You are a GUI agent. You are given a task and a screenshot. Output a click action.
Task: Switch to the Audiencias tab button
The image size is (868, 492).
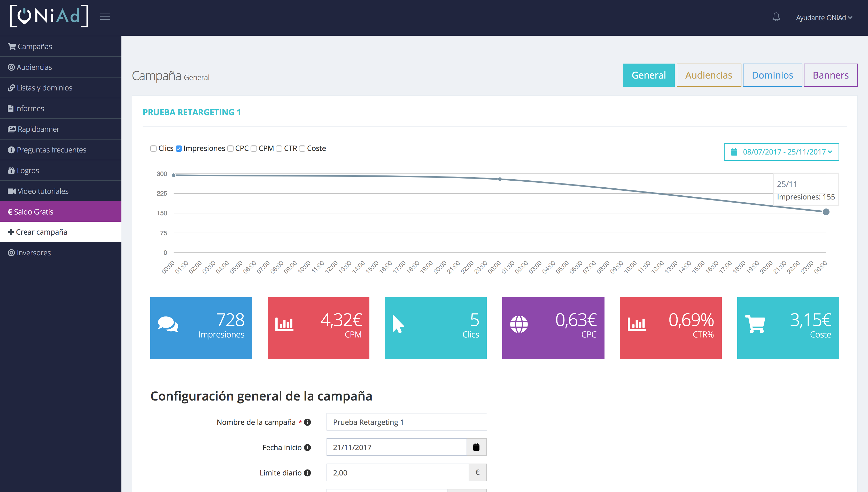coord(709,75)
